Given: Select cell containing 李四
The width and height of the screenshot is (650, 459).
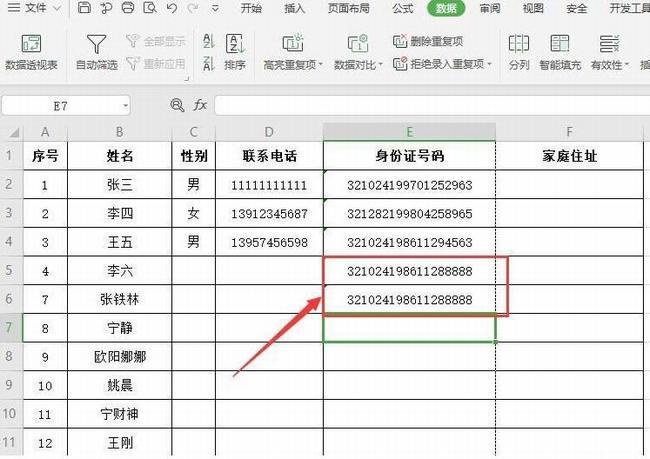Looking at the screenshot, I should [x=119, y=213].
